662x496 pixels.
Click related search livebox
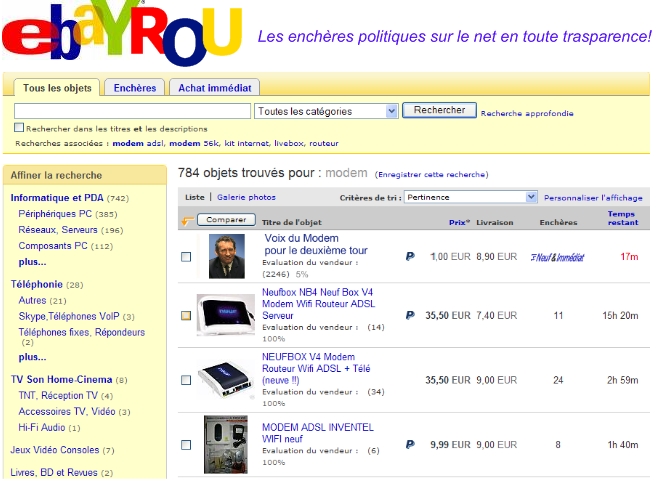[x=288, y=144]
